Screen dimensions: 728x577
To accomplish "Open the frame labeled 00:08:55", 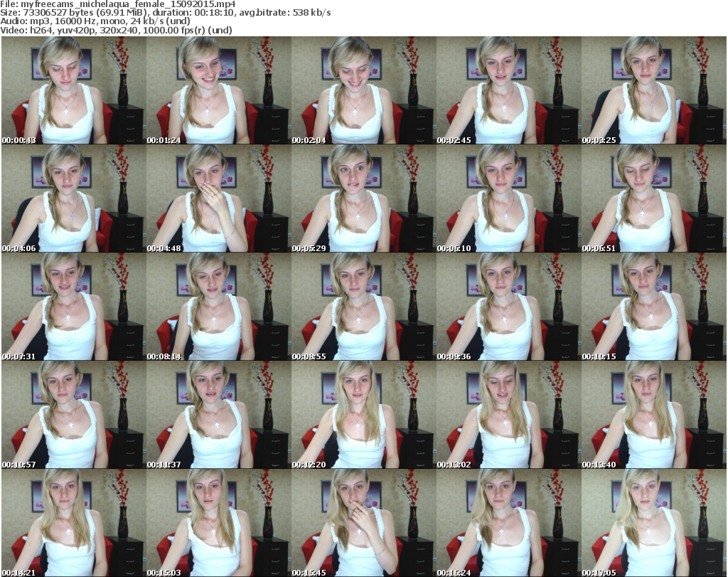I will point(363,307).
